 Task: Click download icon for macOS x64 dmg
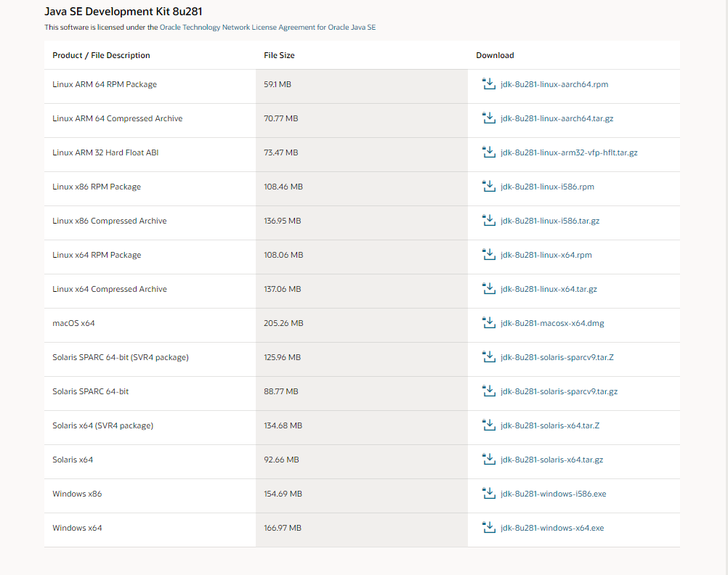click(489, 322)
